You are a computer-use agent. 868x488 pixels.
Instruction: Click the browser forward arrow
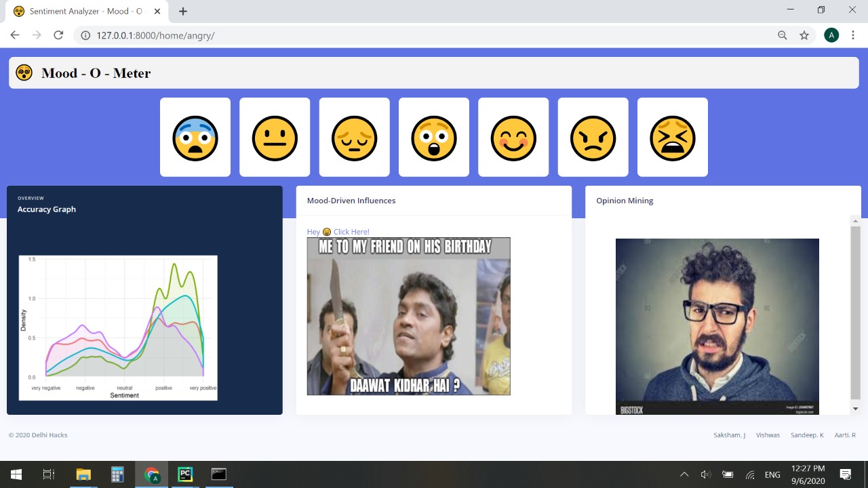[x=37, y=35]
